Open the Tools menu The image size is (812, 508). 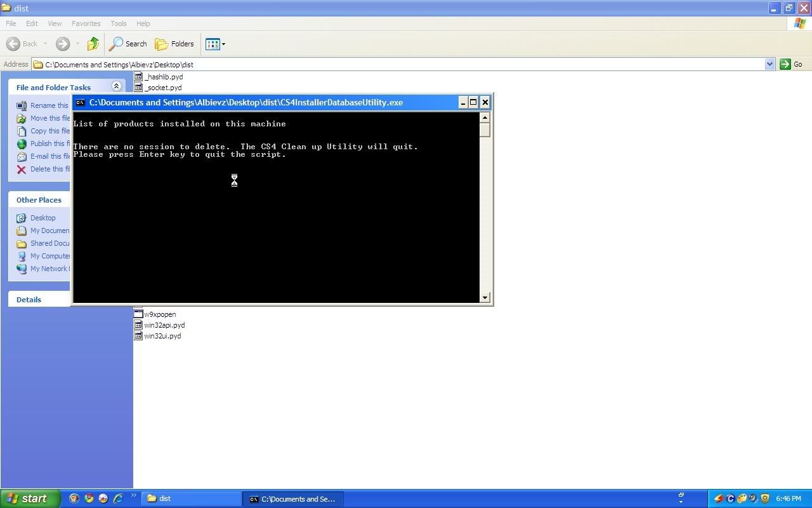tap(119, 23)
